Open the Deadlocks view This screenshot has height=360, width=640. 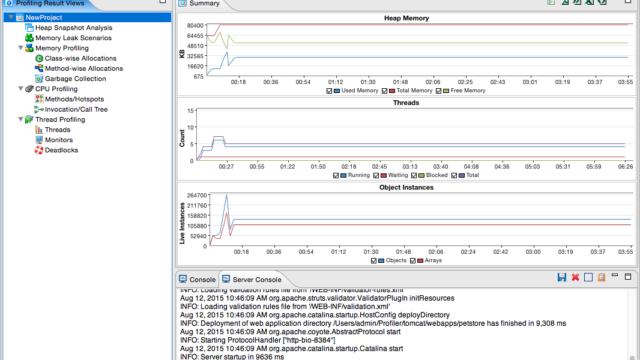61,150
